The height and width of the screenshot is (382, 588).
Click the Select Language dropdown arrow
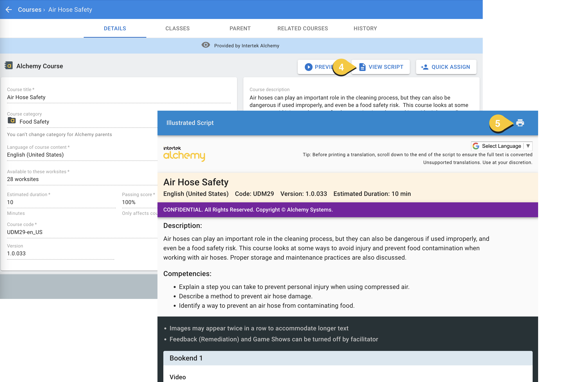tap(528, 146)
